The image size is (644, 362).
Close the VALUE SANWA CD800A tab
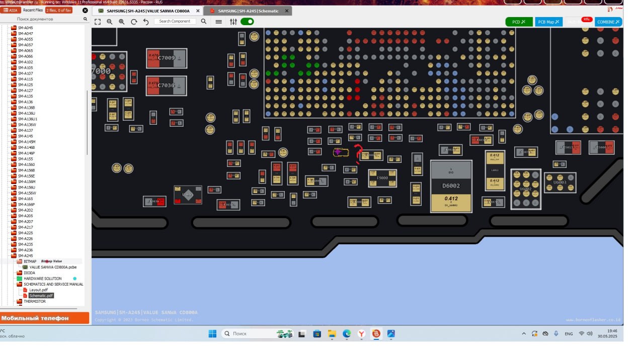tap(197, 11)
